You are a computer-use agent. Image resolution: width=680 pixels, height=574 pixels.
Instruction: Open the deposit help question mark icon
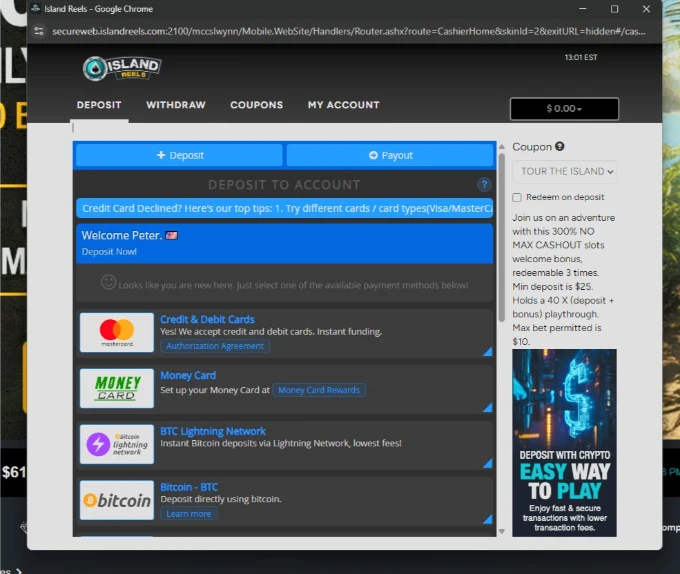click(x=484, y=184)
